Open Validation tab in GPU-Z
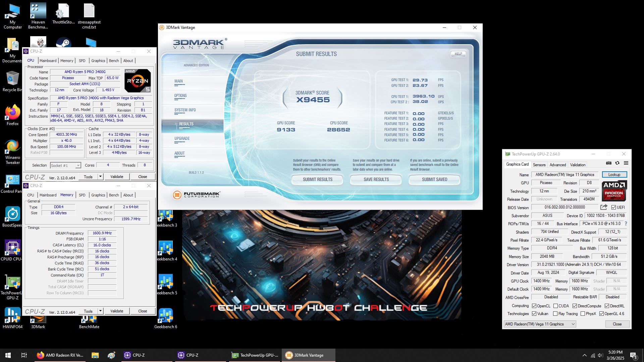The height and width of the screenshot is (362, 644). click(x=578, y=165)
